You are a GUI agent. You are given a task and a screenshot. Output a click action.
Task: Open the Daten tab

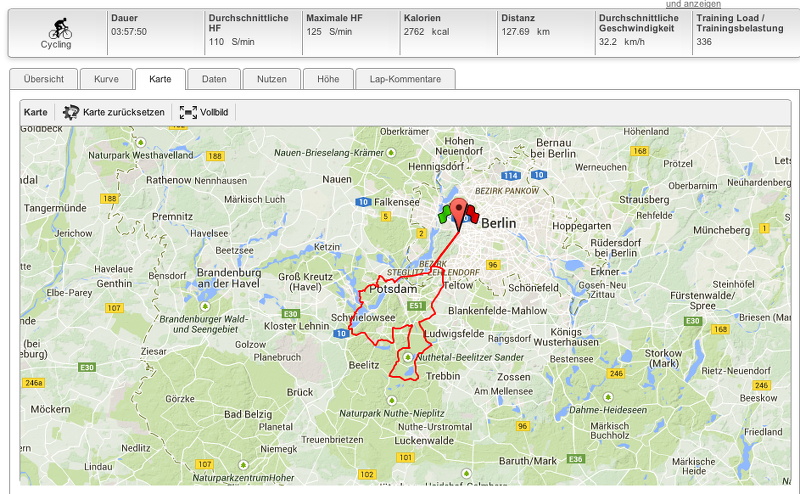tap(214, 79)
